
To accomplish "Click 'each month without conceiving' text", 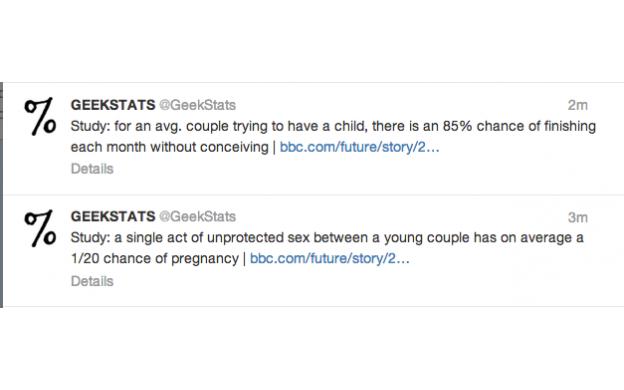I will [x=170, y=147].
